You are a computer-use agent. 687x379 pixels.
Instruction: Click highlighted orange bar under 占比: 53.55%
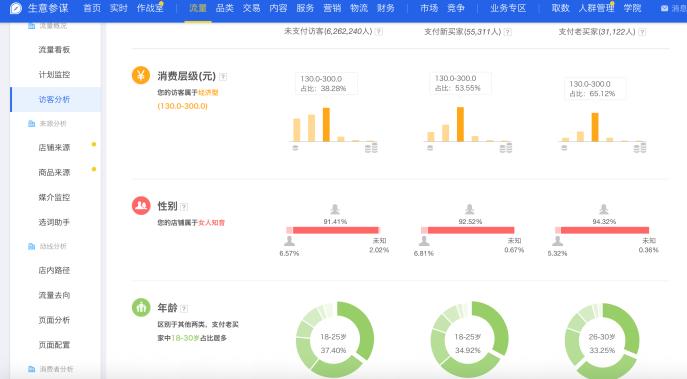[460, 124]
